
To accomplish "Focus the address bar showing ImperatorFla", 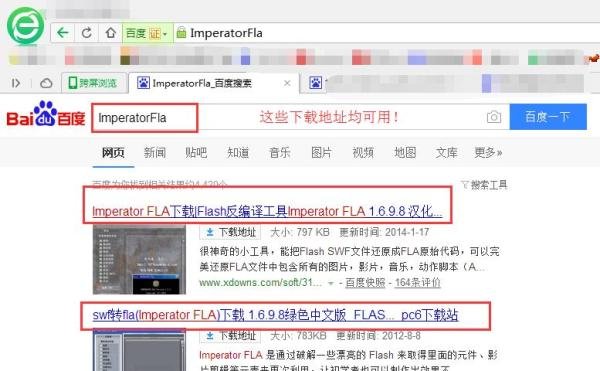I will tap(386, 33).
